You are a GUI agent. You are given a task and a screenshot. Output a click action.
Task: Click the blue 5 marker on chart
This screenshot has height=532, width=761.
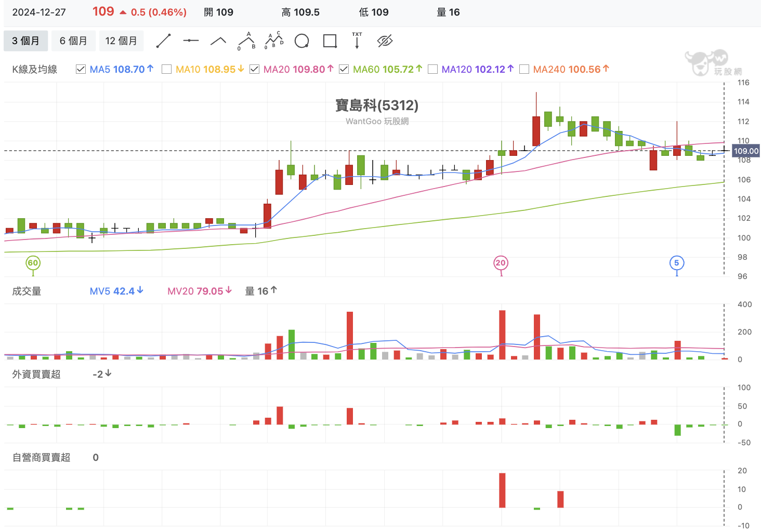676,263
